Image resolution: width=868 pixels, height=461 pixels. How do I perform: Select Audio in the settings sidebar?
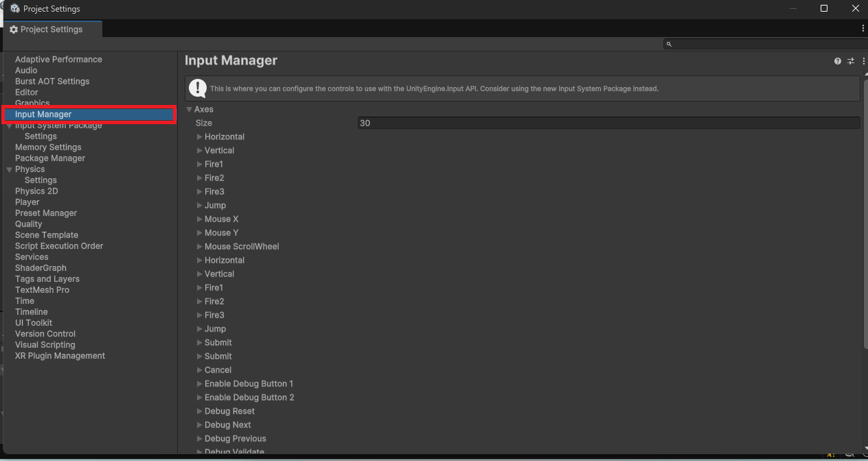click(x=25, y=70)
